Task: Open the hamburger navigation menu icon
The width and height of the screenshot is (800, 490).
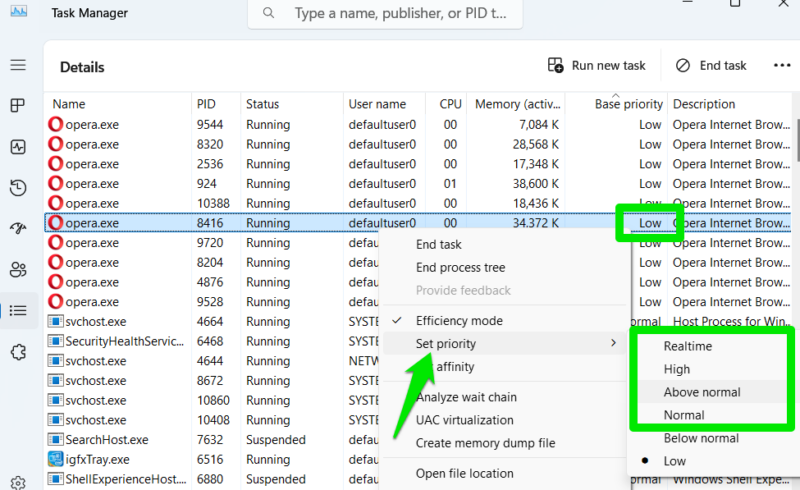Action: tap(18, 65)
